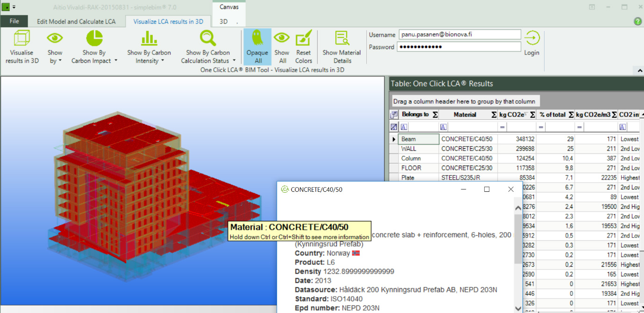Open filter operator for kg CO2e column
Image resolution: width=644 pixels, height=313 pixels.
pos(502,127)
